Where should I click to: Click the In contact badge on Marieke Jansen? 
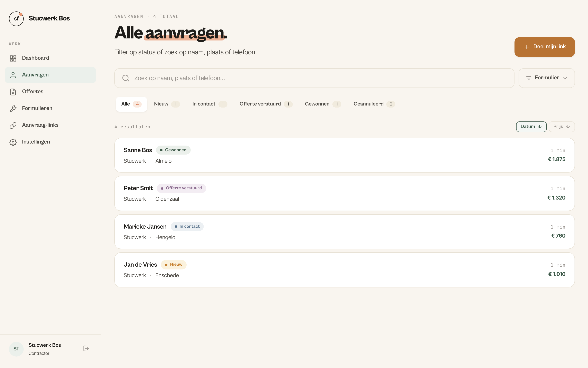click(x=187, y=227)
